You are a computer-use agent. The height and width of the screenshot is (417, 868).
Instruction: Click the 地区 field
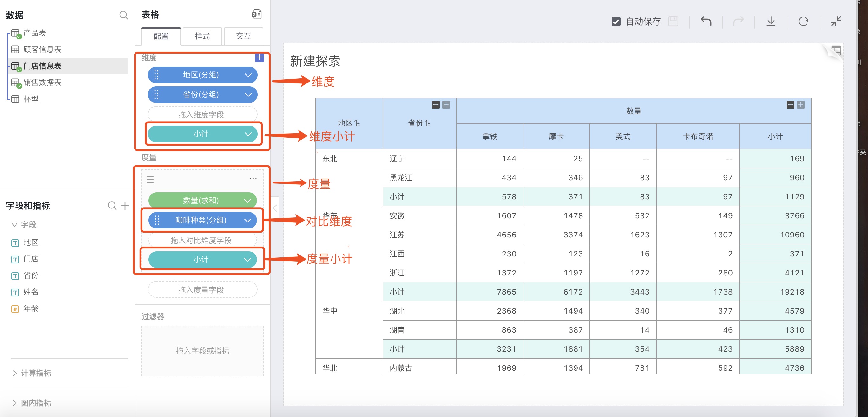click(31, 242)
